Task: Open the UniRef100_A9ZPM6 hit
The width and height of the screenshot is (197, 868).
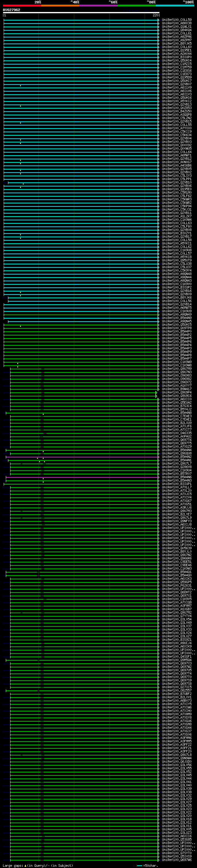Action: tap(177, 37)
